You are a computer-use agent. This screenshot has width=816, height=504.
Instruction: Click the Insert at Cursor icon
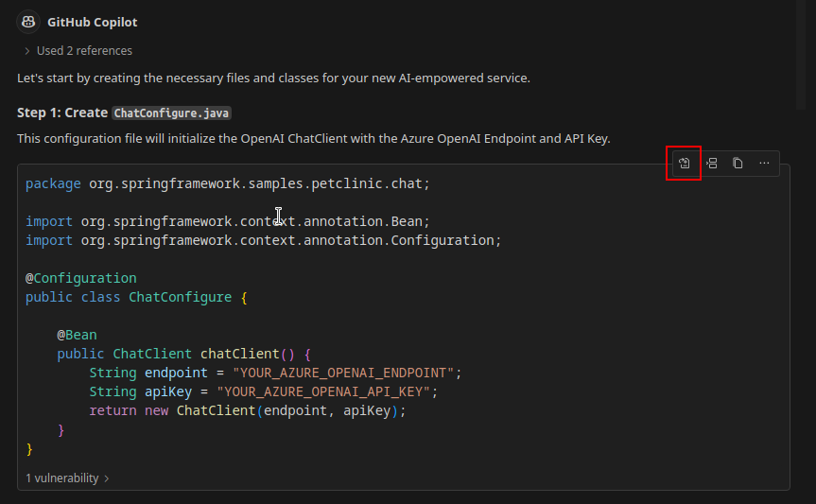tap(711, 164)
